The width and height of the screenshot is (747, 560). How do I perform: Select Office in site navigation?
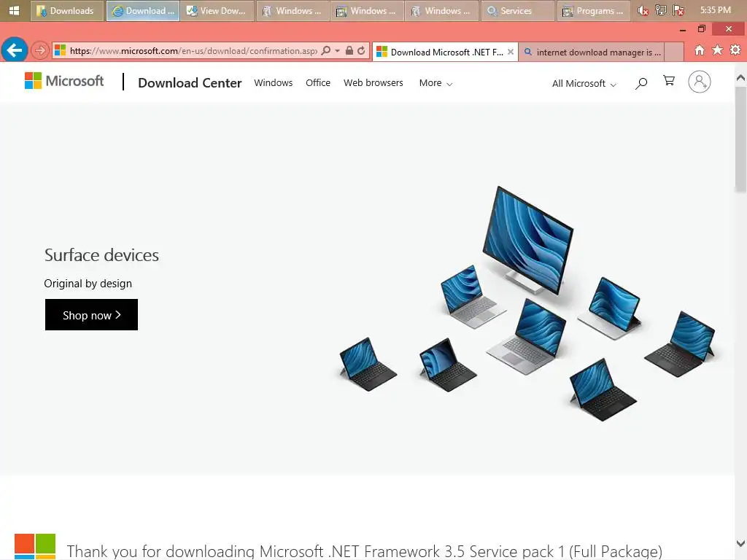(x=318, y=83)
